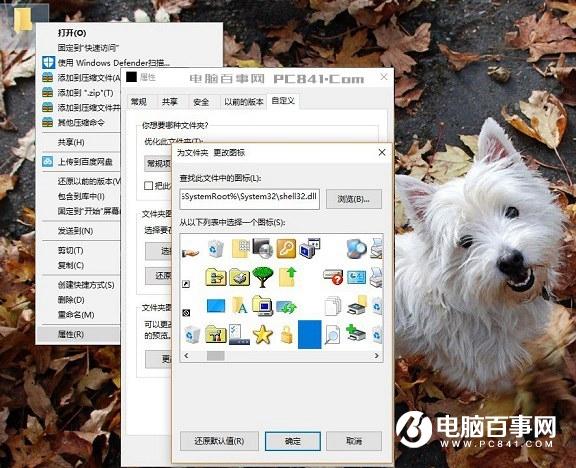This screenshot has width=576, height=468.
Task: Choose 复制(C) from the context menu
Action: pos(71,265)
